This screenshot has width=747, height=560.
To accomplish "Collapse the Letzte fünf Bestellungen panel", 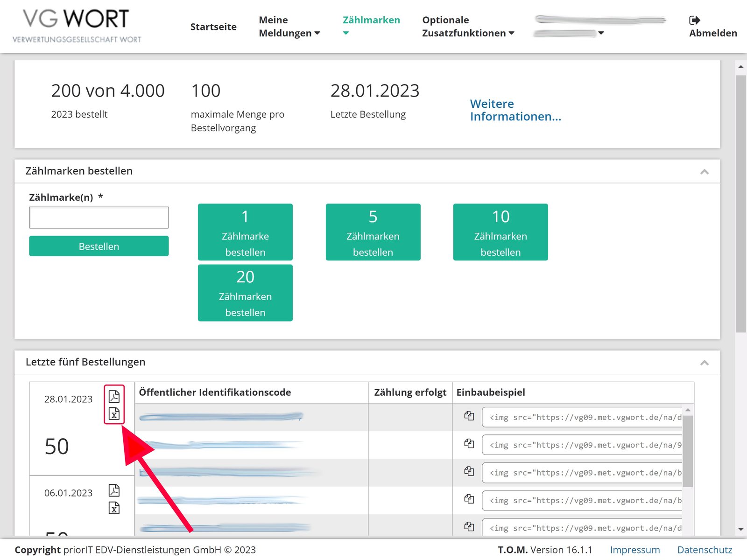I will [705, 363].
